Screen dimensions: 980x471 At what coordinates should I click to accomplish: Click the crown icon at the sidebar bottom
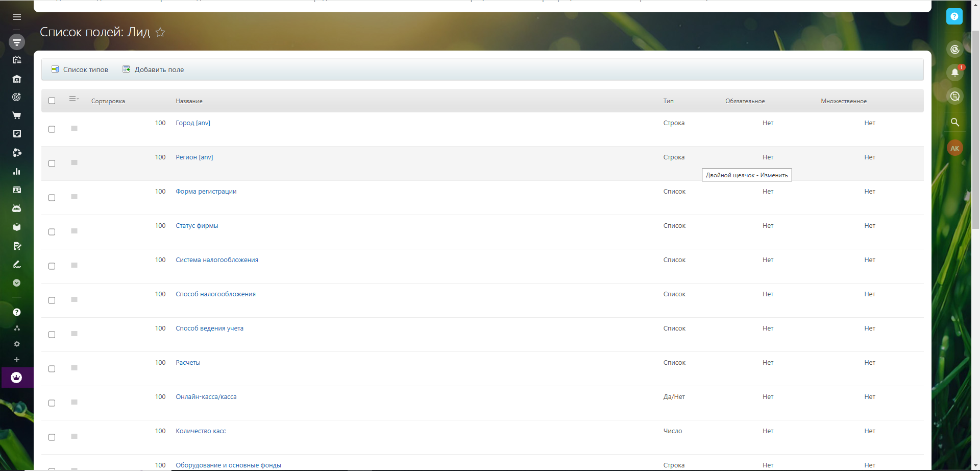[x=17, y=378]
